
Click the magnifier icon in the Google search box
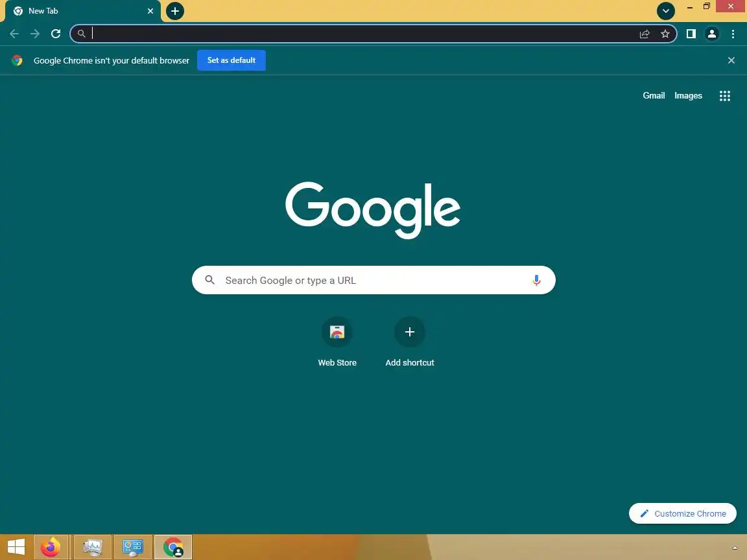tap(209, 280)
